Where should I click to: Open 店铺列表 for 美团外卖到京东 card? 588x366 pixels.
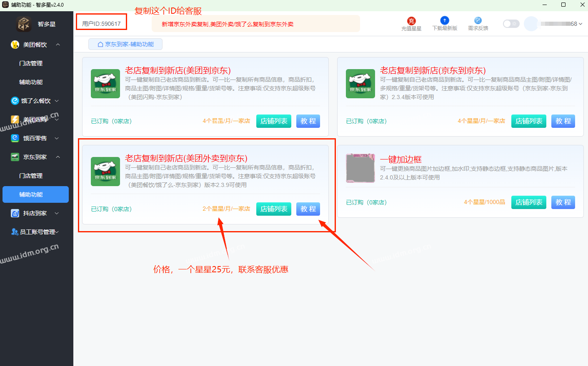coord(274,209)
